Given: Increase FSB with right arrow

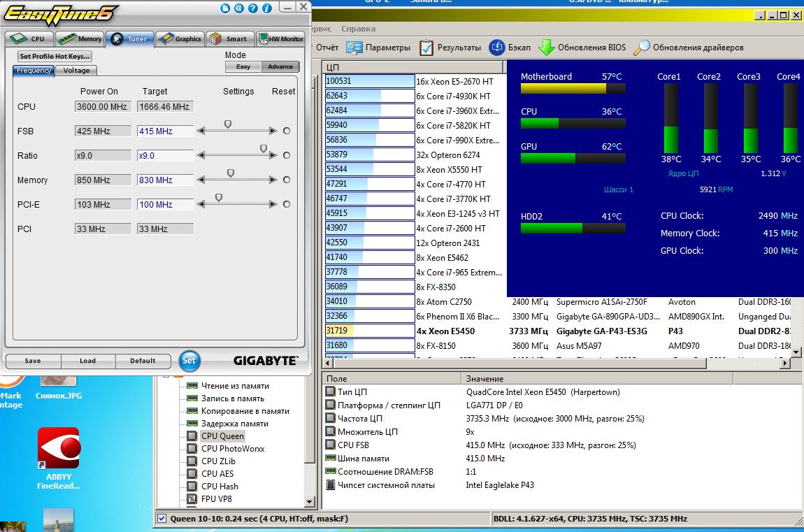Looking at the screenshot, I should (x=273, y=131).
